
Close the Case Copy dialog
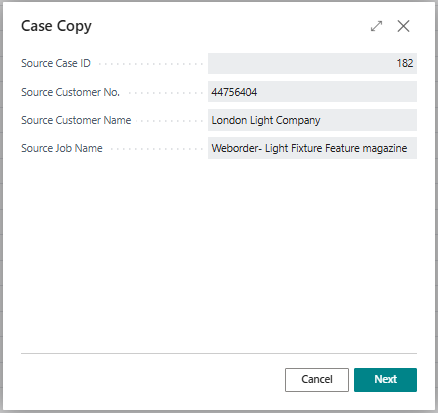[x=403, y=26]
